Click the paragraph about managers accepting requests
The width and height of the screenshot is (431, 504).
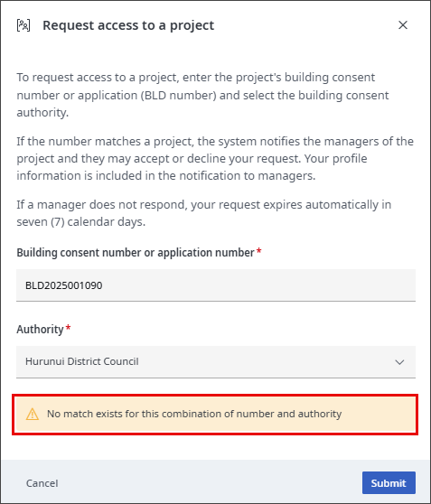click(x=215, y=158)
